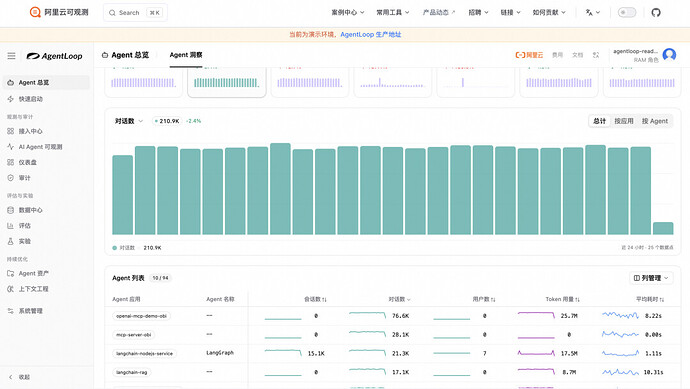Switch to the Agent 总览 tab
690x389 pixels.
pyautogui.click(x=125, y=55)
